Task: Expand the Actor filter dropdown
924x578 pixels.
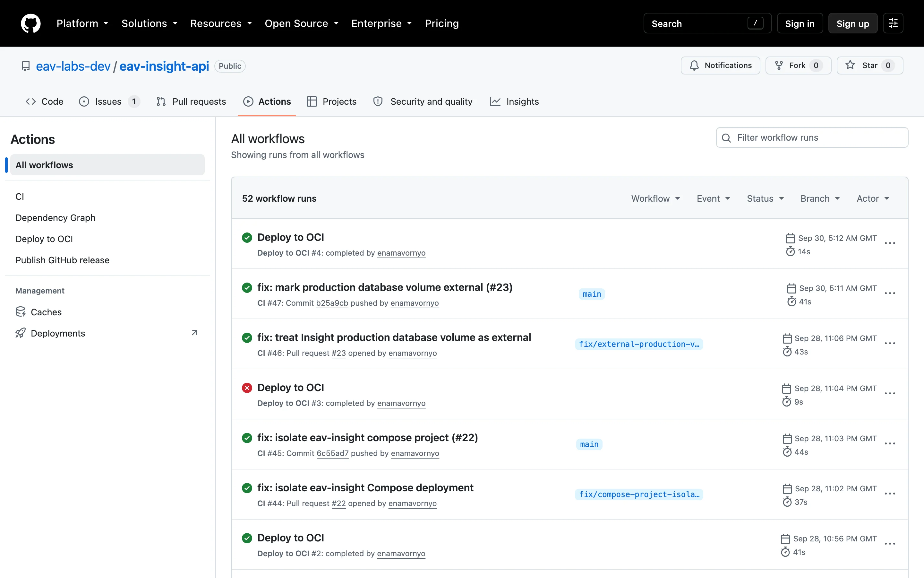Action: pos(873,198)
